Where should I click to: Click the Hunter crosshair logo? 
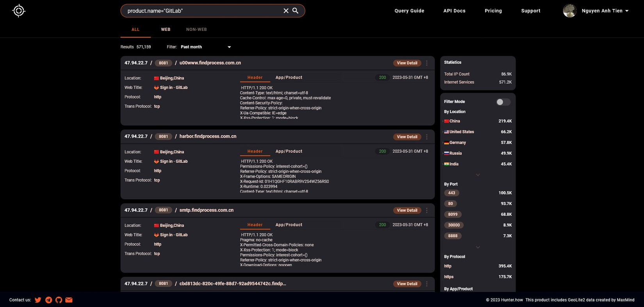[19, 11]
